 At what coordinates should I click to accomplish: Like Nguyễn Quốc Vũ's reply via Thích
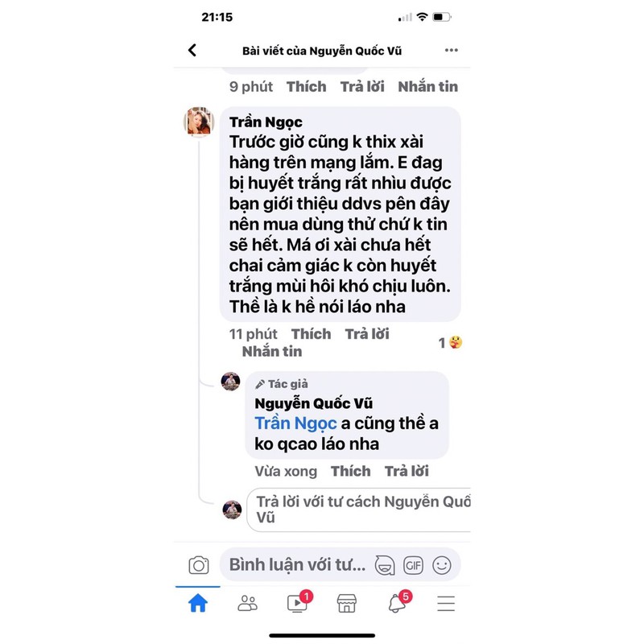pos(351,471)
